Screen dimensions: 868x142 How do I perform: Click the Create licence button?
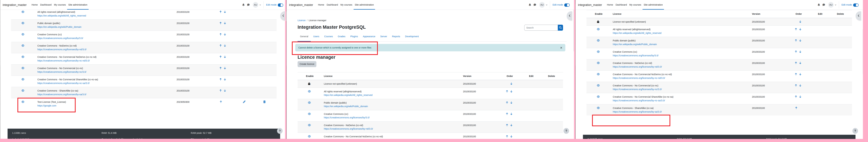[307, 64]
